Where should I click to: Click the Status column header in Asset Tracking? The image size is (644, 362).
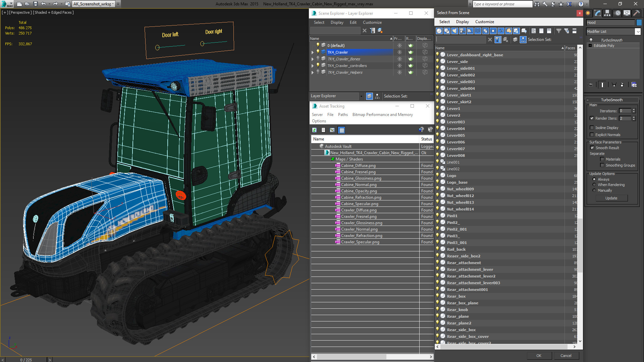(x=426, y=139)
